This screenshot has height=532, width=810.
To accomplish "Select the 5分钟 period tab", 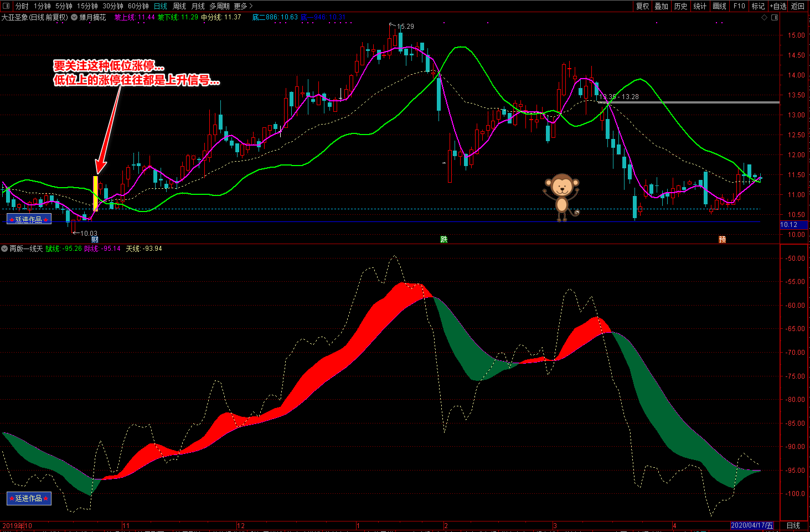I will tap(64, 6).
